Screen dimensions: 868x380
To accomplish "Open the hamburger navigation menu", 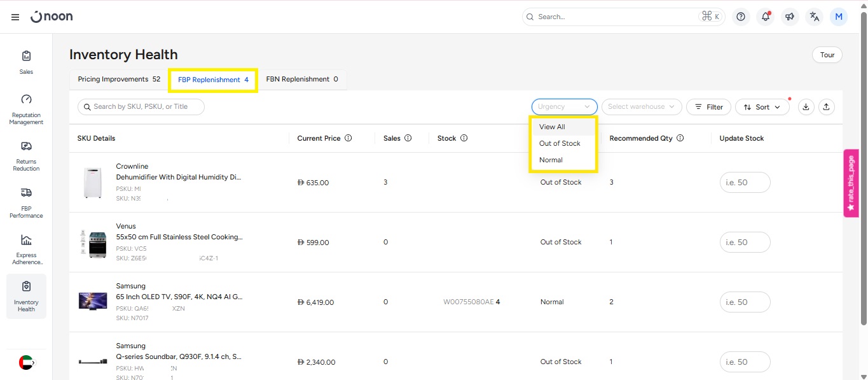I will [15, 17].
